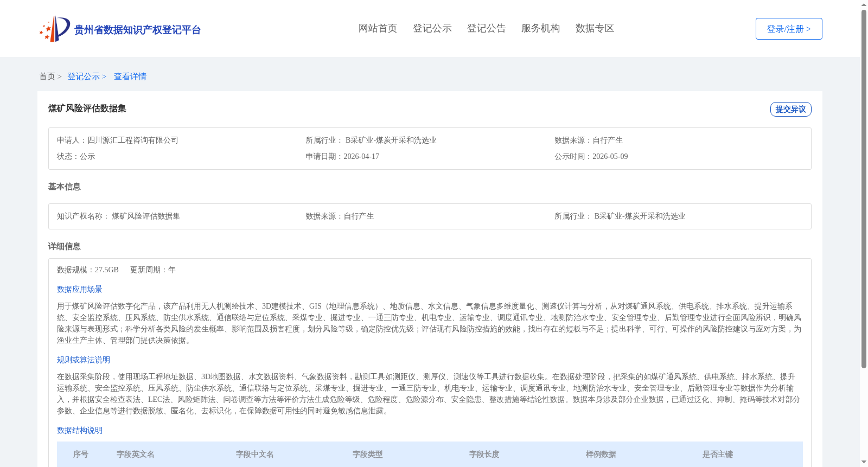Click the 字段长度 column header
This screenshot has height=467, width=868.
click(484, 455)
